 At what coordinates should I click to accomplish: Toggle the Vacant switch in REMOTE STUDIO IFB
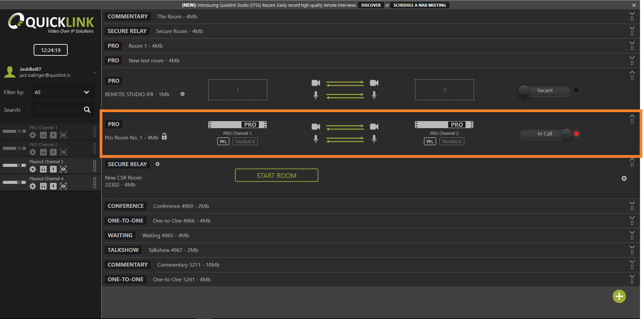tap(545, 90)
